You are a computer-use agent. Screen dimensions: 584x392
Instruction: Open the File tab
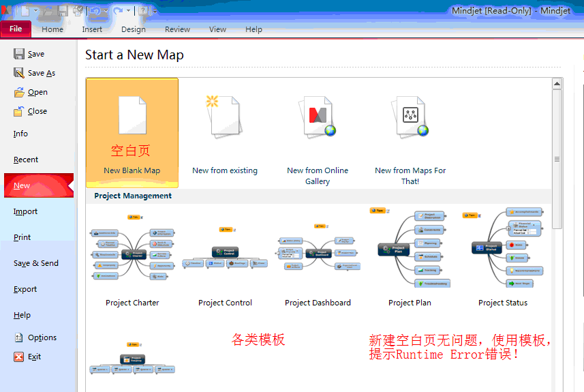pyautogui.click(x=16, y=29)
